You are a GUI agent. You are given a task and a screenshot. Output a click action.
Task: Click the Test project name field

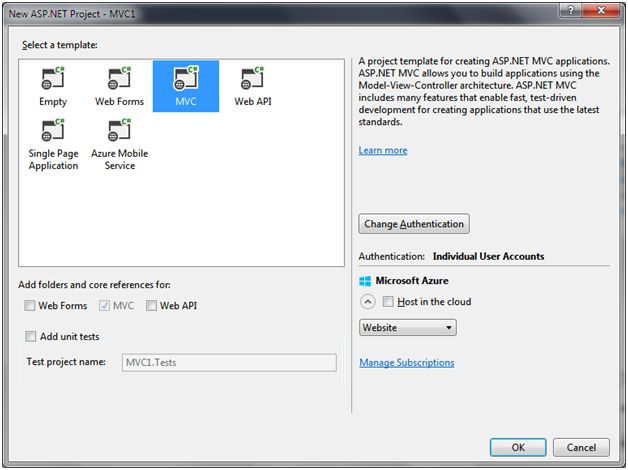point(229,363)
